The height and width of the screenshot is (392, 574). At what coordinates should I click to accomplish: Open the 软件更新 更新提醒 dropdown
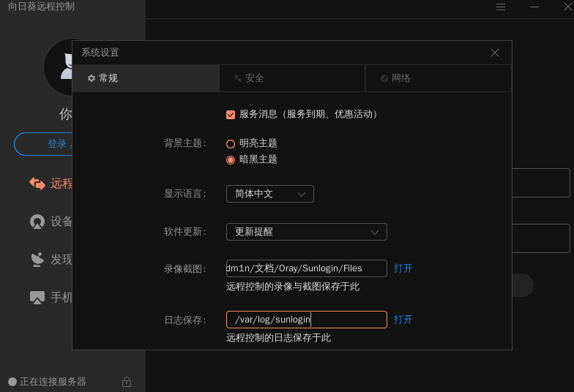306,232
